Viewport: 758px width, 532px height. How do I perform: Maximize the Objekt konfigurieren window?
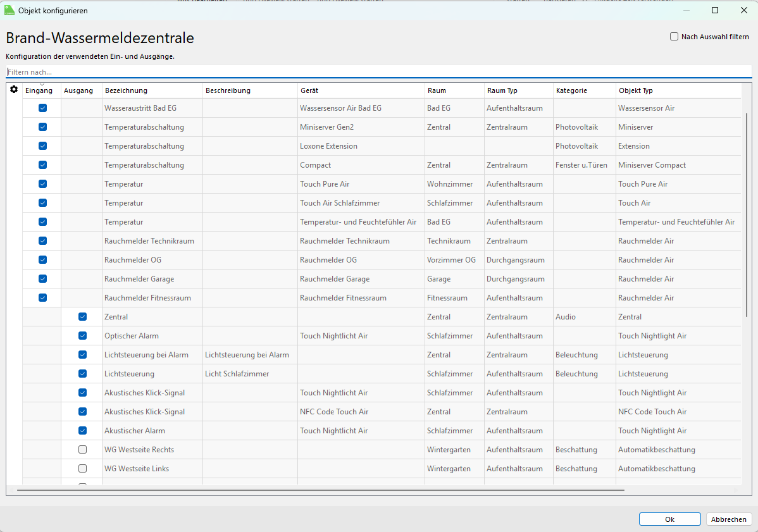[x=714, y=10]
